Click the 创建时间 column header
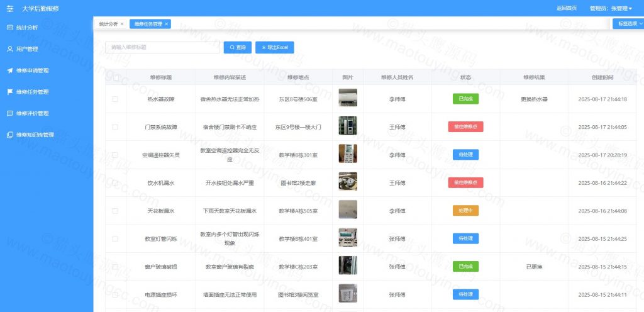Viewport: 644px width, 312px height. coord(602,77)
